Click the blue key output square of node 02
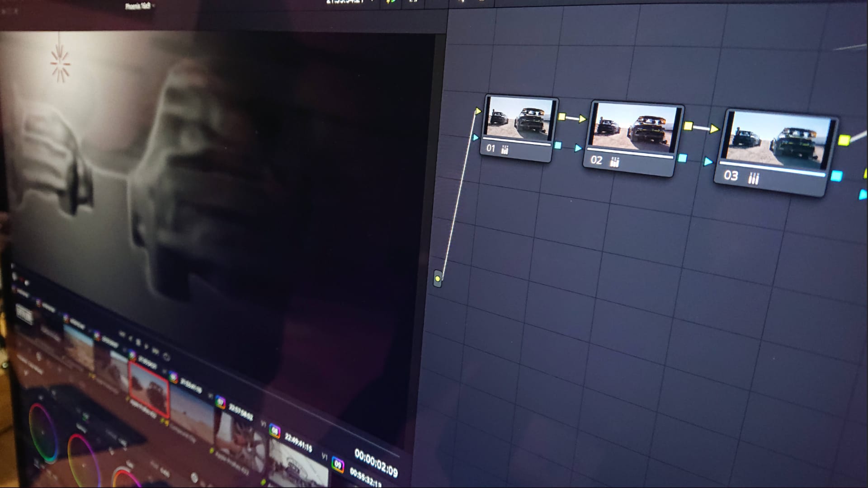The height and width of the screenshot is (488, 868). tap(683, 158)
